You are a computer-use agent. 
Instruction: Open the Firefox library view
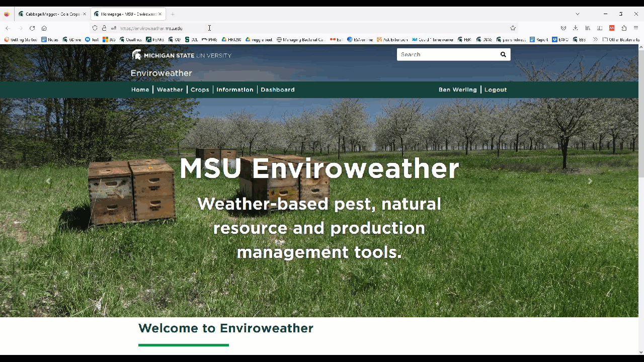pos(588,28)
